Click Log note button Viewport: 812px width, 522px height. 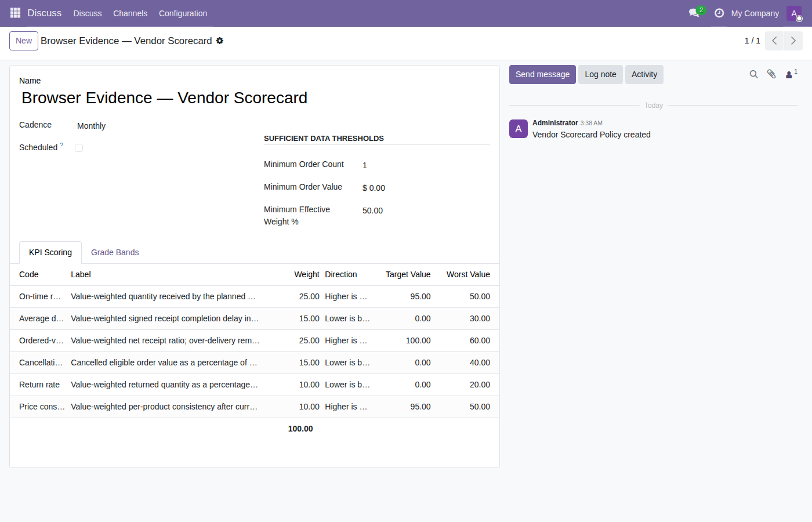[x=600, y=74]
